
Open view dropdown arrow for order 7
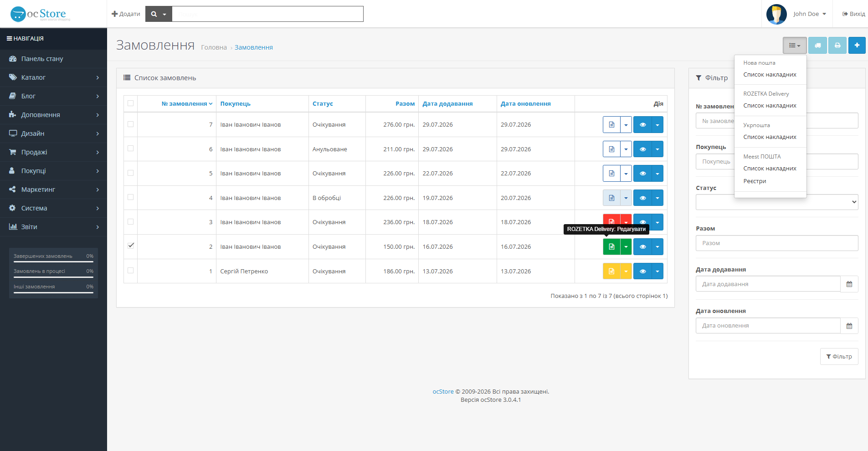pos(657,125)
